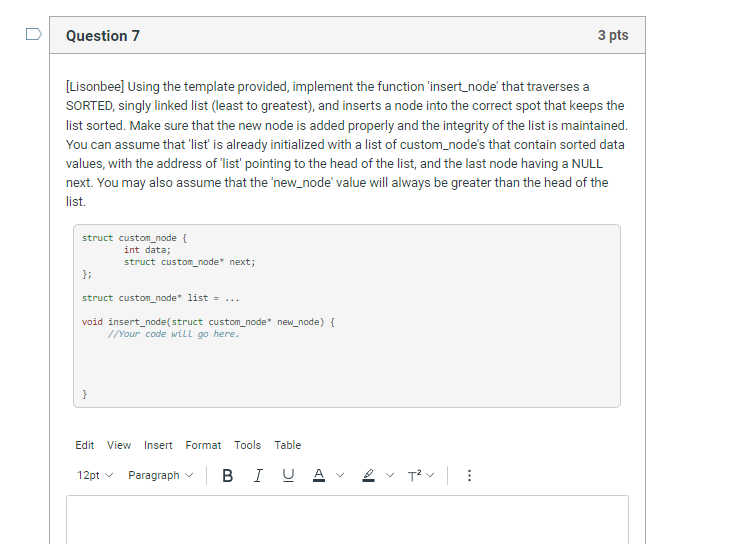Viewport: 745px width, 544px height.
Task: Open the Format menu
Action: [x=203, y=445]
